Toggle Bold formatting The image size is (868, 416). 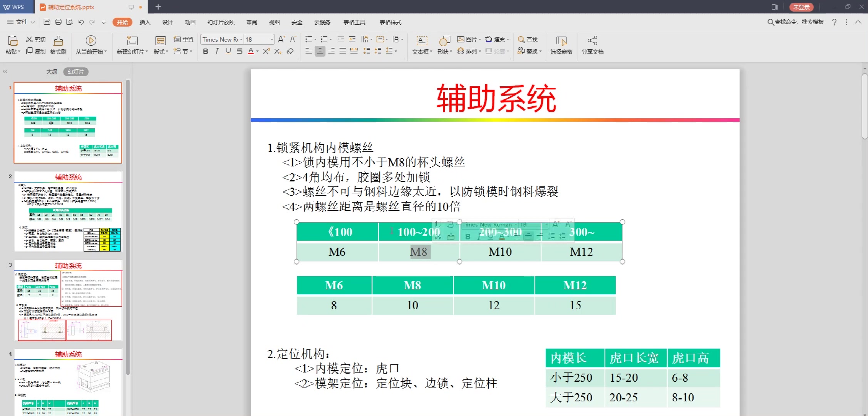206,51
